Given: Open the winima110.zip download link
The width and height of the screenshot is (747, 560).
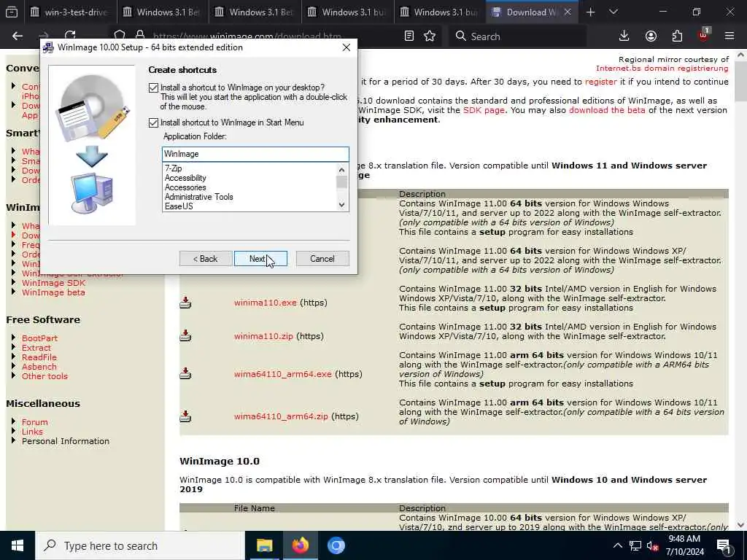Looking at the screenshot, I should [263, 335].
